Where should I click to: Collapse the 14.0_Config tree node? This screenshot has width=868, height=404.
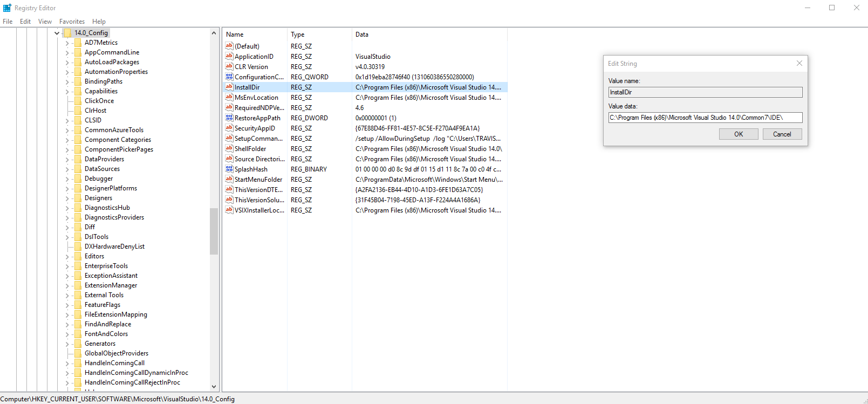click(57, 33)
